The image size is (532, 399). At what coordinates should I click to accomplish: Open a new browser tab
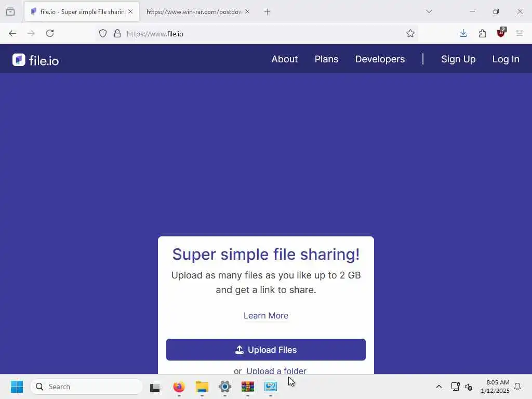coord(268,12)
